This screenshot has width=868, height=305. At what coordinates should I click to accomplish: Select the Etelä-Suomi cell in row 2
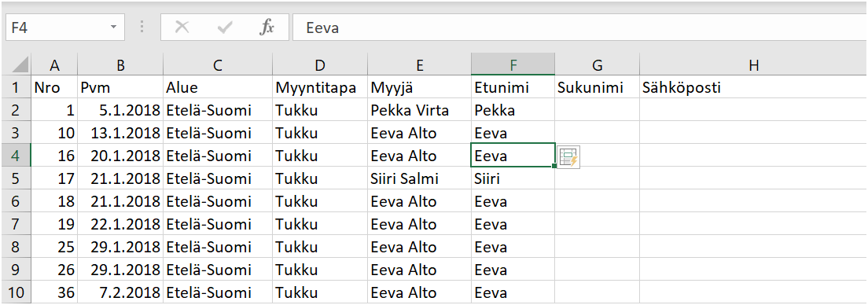[218, 110]
